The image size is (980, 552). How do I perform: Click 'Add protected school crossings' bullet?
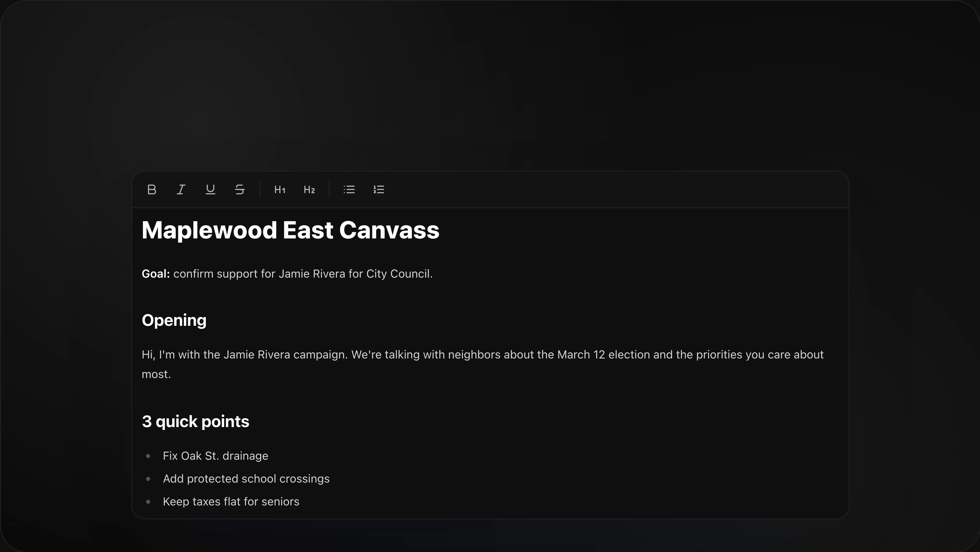246,479
